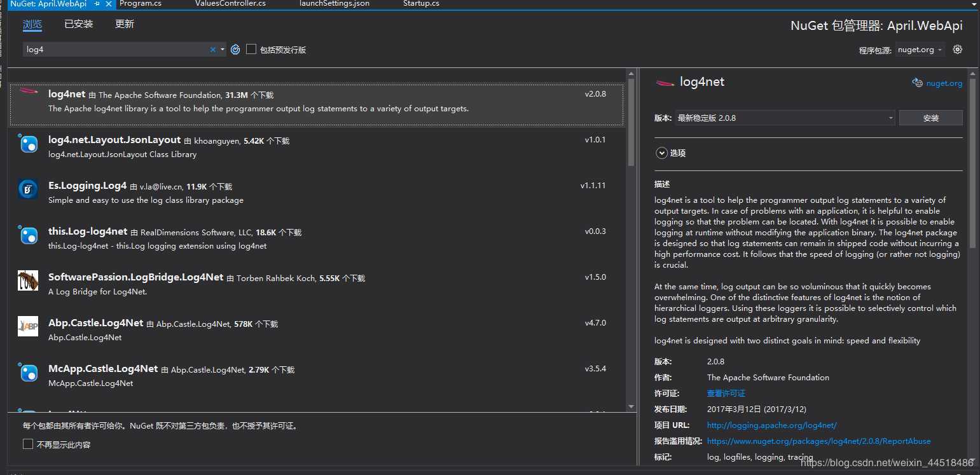Screen dimensions: 980x475
Task: Click the 描述 description heading
Action: pyautogui.click(x=662, y=184)
